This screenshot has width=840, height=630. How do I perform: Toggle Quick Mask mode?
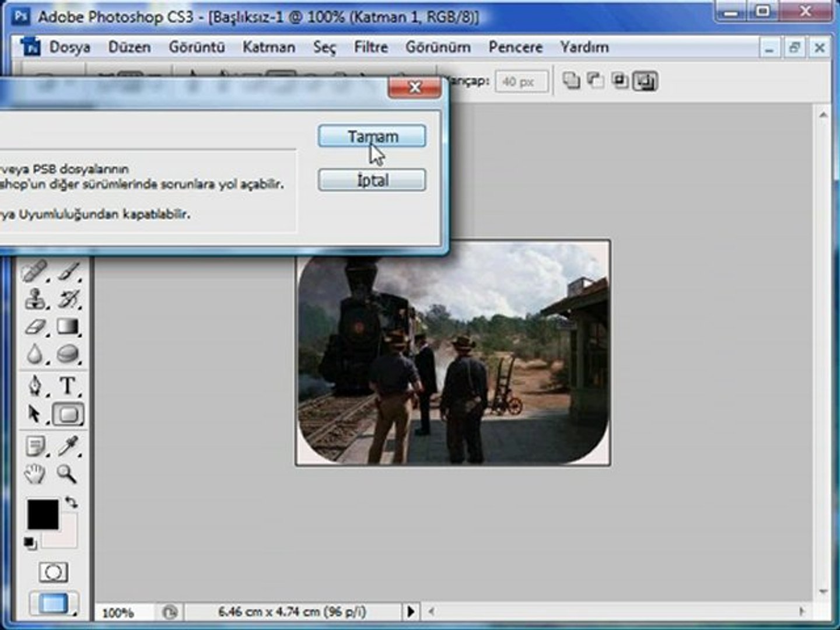pos(53,572)
